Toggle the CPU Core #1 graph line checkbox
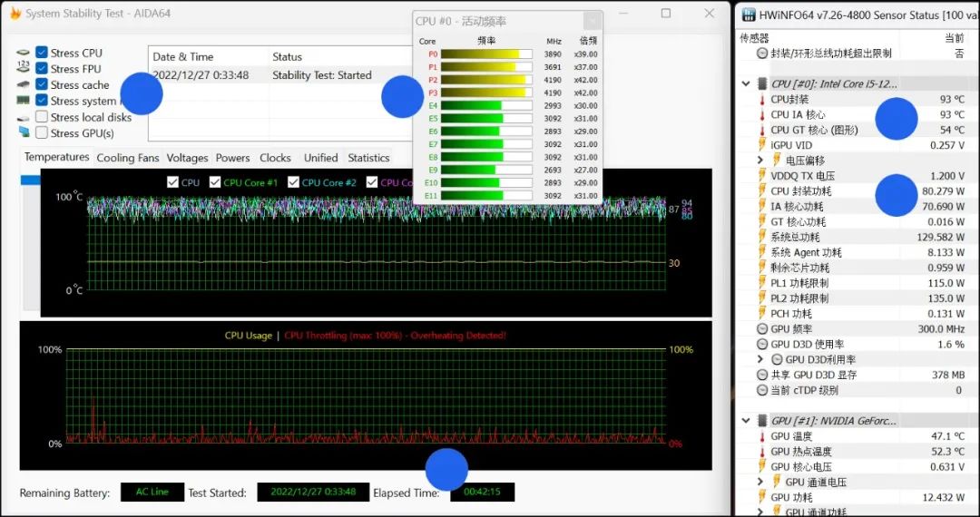 215,182
